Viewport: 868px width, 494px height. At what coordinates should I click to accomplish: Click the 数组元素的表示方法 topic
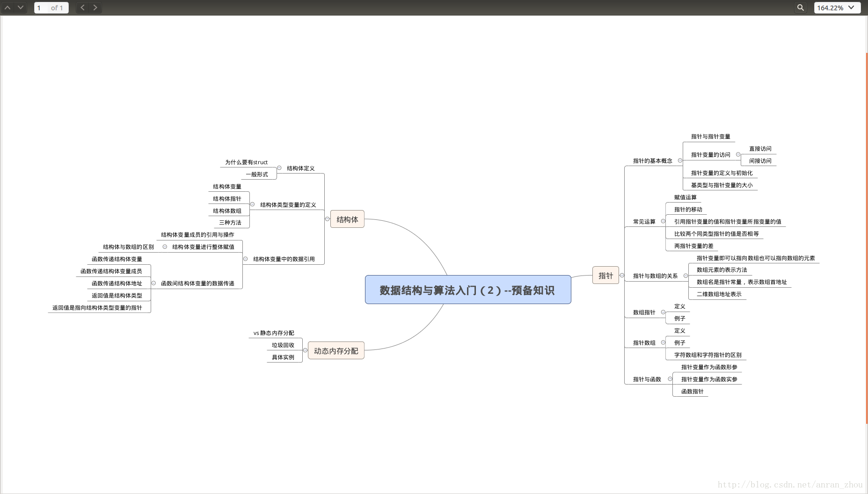coord(722,270)
